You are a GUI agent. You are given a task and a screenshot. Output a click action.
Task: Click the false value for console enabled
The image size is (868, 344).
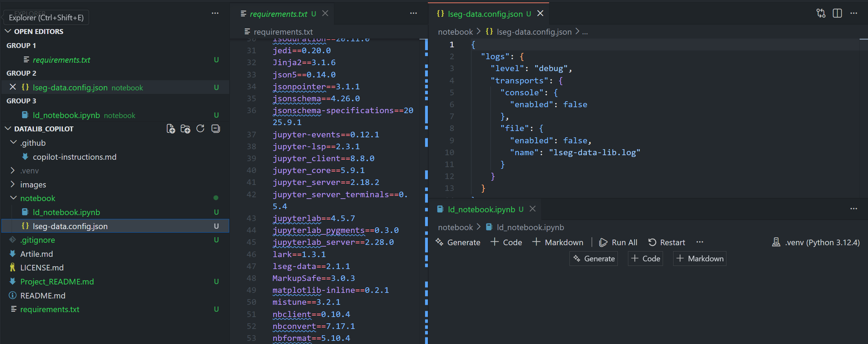click(x=575, y=104)
